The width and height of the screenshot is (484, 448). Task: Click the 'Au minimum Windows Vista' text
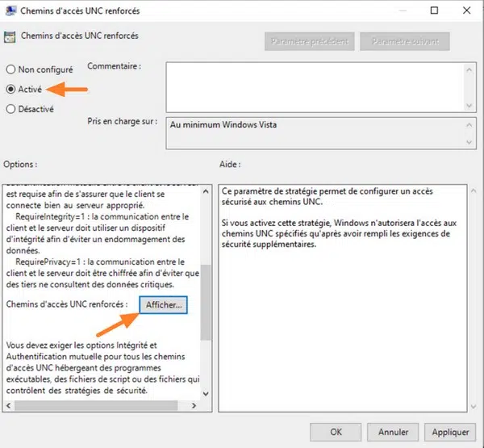coord(223,125)
